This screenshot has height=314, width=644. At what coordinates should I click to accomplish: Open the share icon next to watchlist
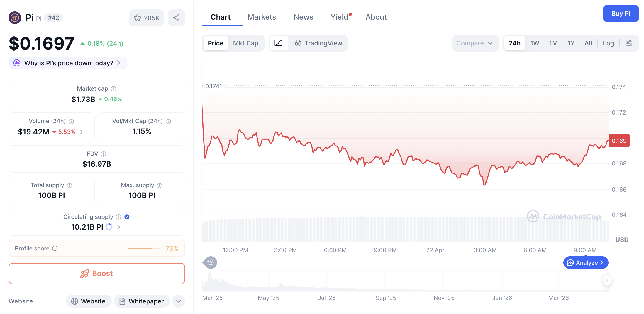click(x=176, y=18)
